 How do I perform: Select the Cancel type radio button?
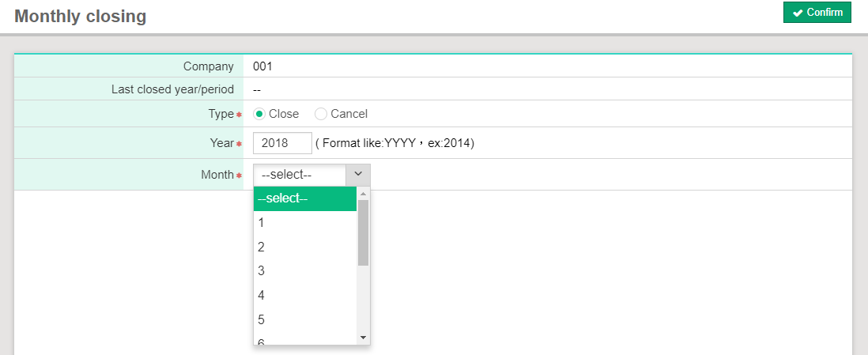321,114
